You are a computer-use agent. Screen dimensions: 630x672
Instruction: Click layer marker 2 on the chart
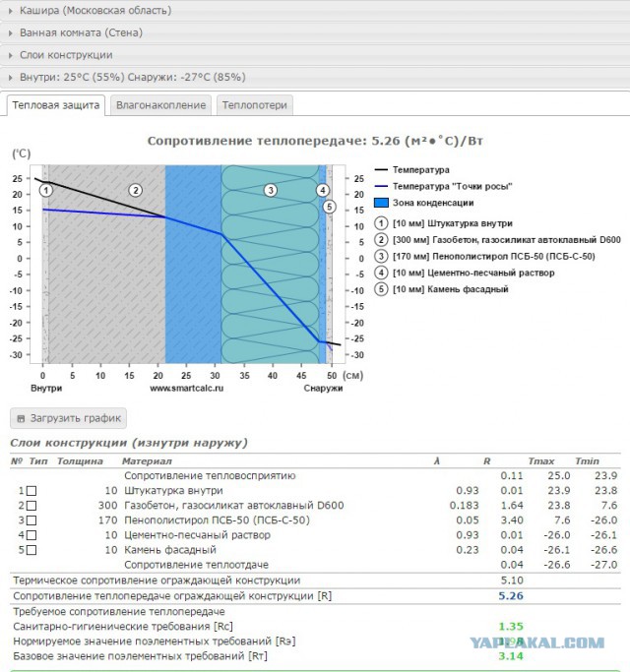pyautogui.click(x=136, y=190)
